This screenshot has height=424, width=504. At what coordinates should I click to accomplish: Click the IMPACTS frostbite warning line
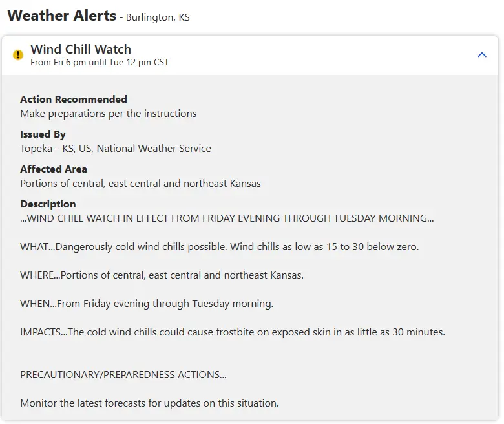[x=233, y=332]
